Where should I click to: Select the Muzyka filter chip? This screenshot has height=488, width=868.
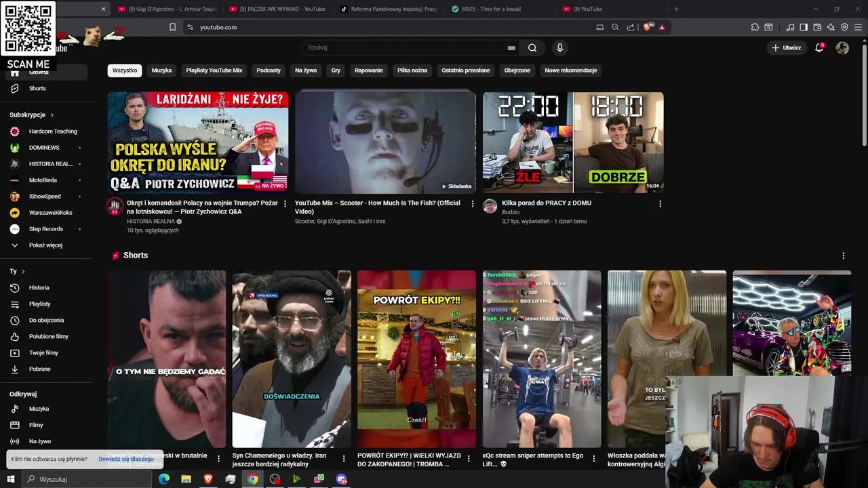[161, 70]
